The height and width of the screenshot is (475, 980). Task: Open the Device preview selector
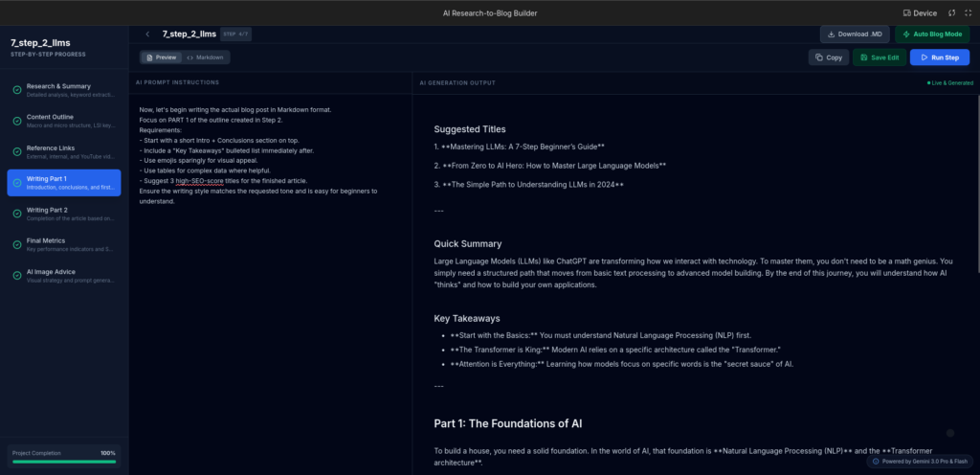pyautogui.click(x=920, y=13)
